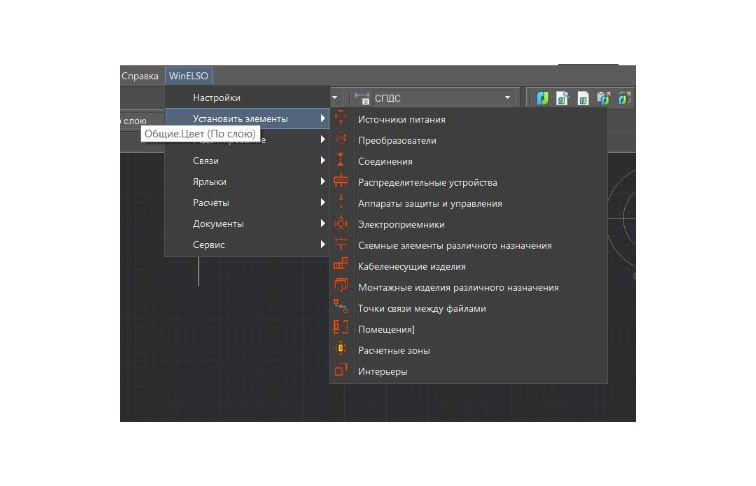Click the Аппараты защиты и управления icon
This screenshot has height=486, width=756.
341,202
